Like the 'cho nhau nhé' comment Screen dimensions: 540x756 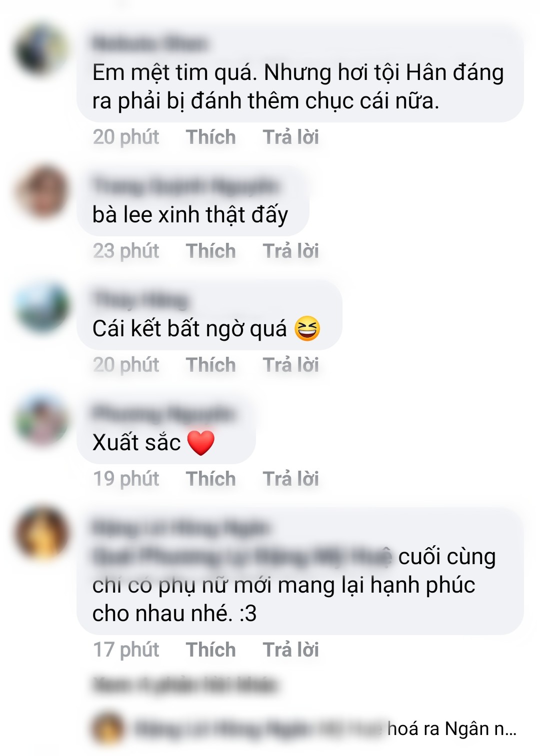(x=210, y=650)
